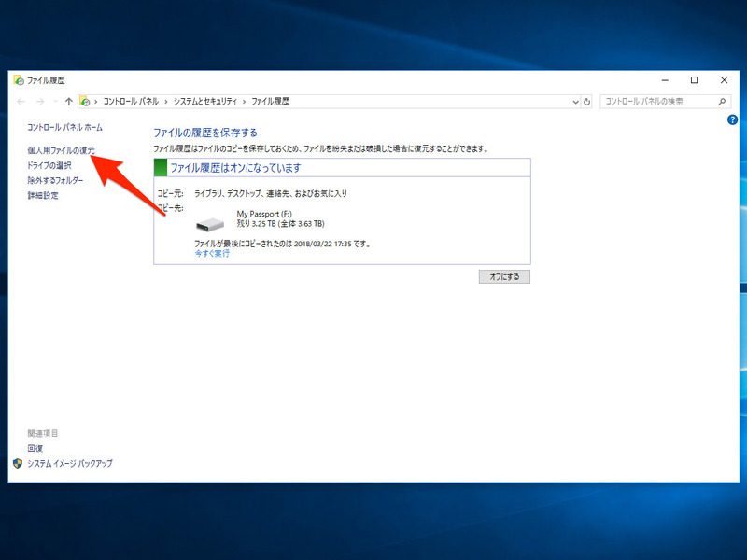The height and width of the screenshot is (560, 747).
Task: Close the File History window
Action: (725, 80)
